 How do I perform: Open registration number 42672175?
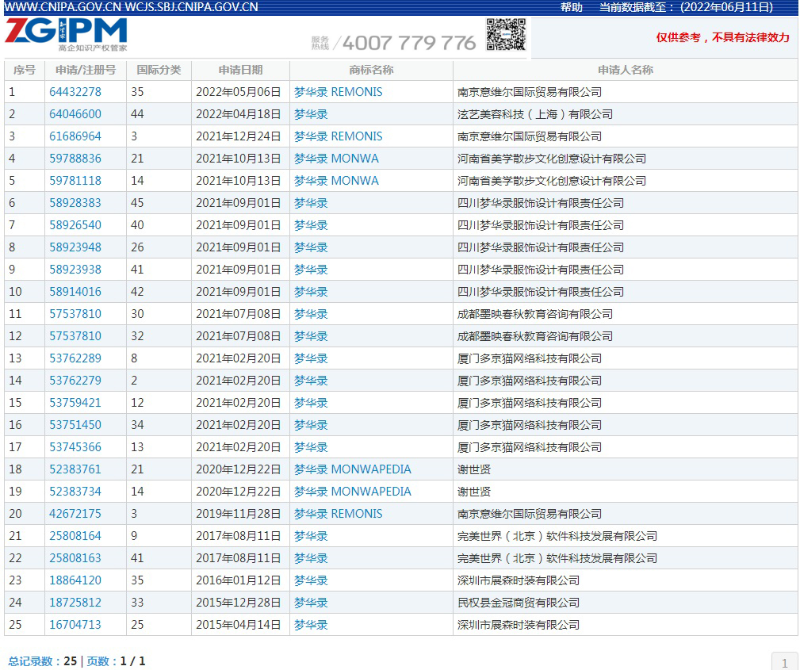(x=75, y=514)
